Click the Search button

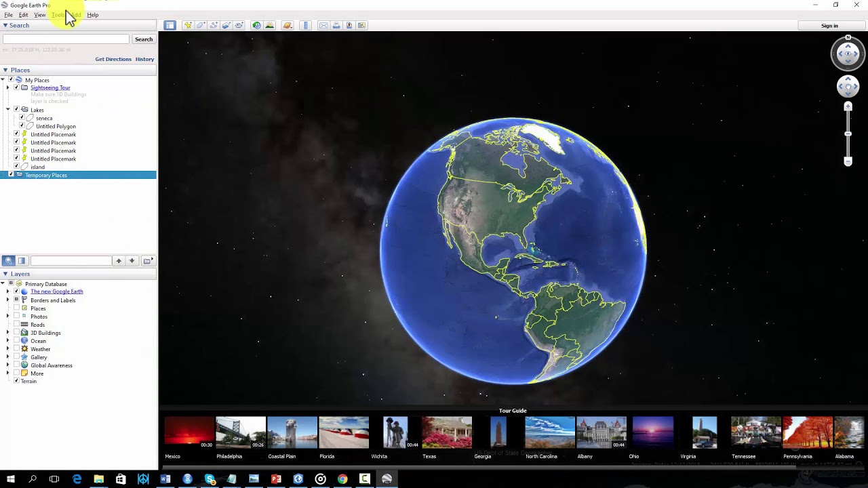click(144, 39)
